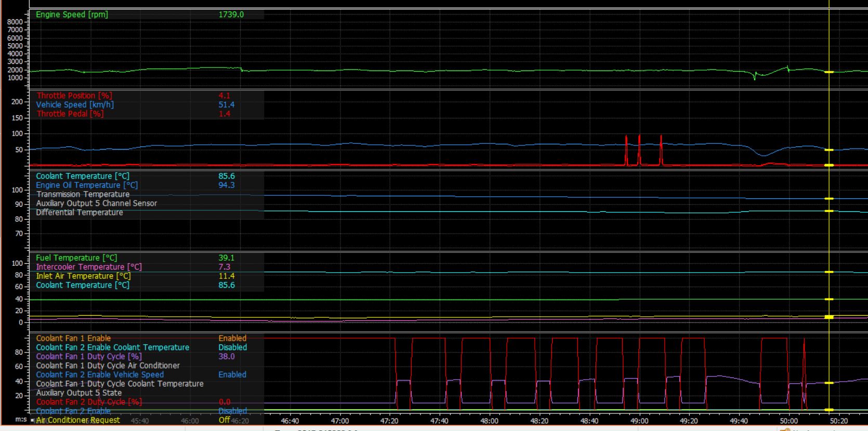Click the Coolant Fan 2 Enable Vehicle Speed label

point(99,375)
